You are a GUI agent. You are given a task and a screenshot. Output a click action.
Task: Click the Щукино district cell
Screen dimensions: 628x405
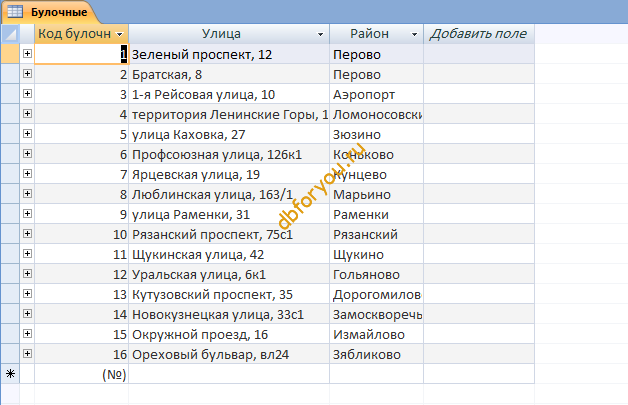click(x=376, y=254)
